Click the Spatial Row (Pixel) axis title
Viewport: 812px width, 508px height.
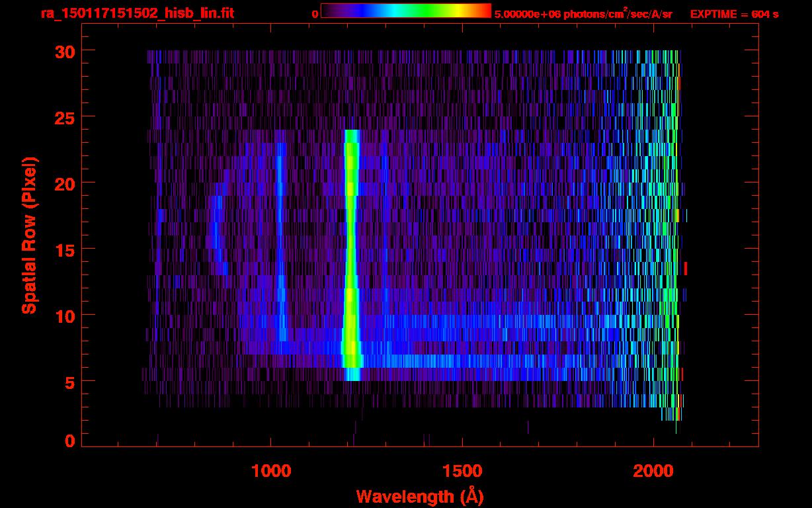click(x=28, y=235)
